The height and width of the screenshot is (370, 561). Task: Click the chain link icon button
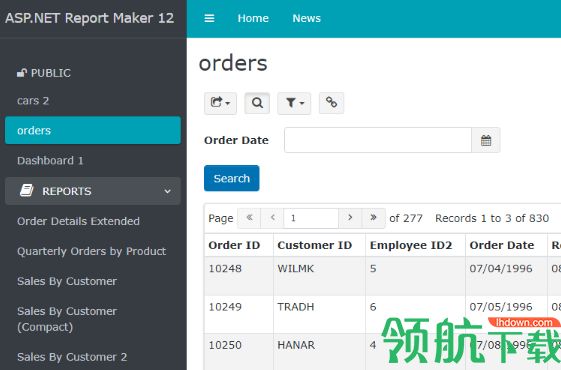point(331,103)
